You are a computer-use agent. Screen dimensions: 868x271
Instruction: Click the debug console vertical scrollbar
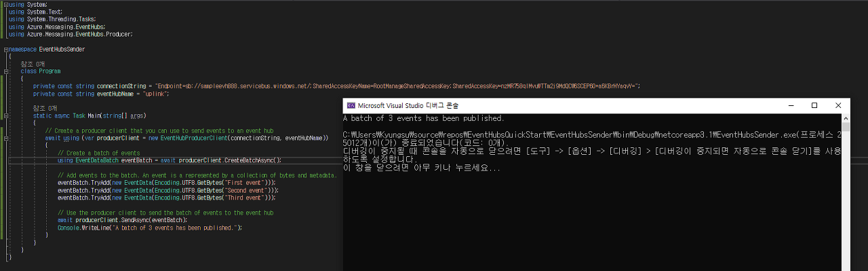[x=846, y=192]
